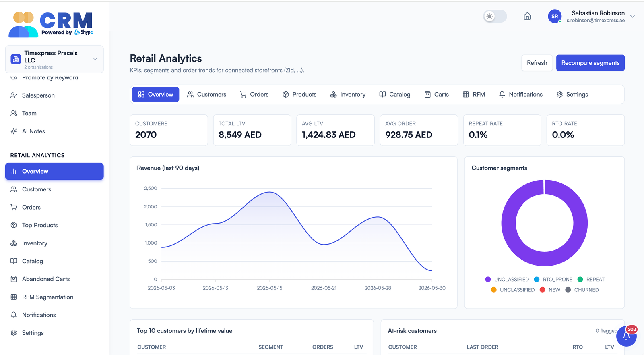Click the ORDERS column header
This screenshot has height=355, width=644.
click(322, 347)
